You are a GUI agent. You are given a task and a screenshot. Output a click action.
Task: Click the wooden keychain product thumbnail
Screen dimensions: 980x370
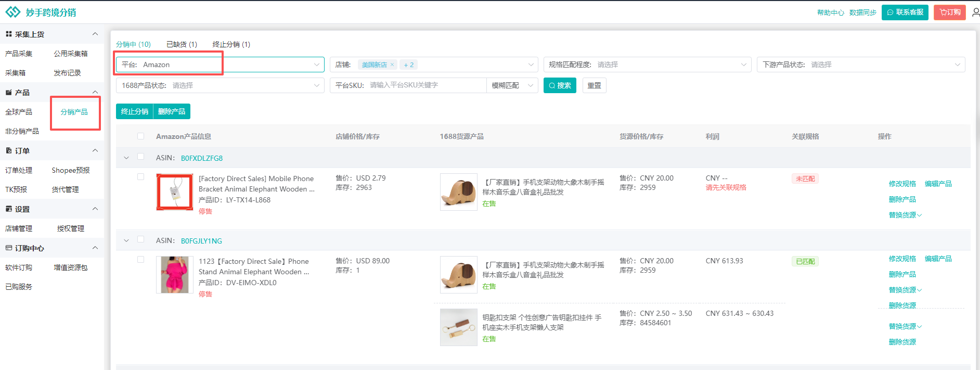pyautogui.click(x=458, y=327)
